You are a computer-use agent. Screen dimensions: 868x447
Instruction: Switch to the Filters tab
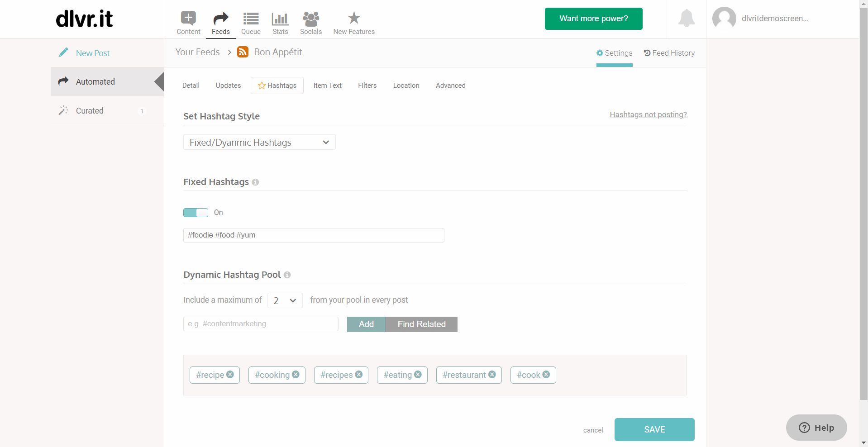point(367,86)
